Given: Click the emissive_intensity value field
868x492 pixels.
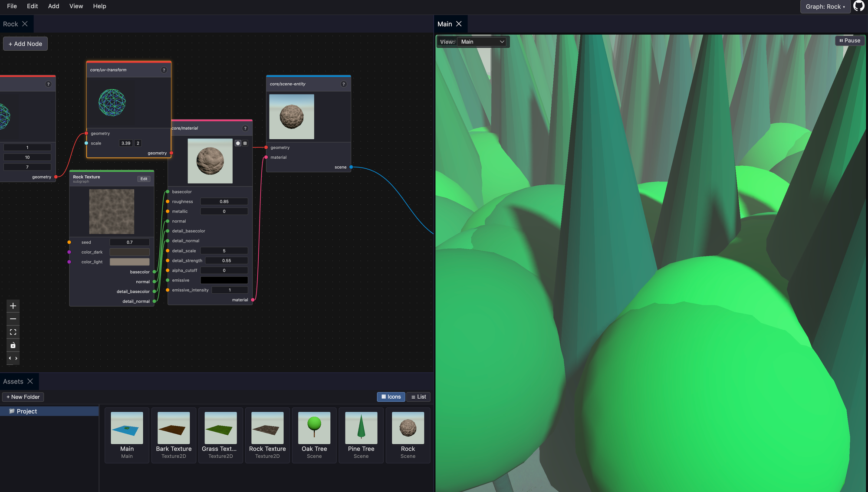Looking at the screenshot, I should click(230, 290).
